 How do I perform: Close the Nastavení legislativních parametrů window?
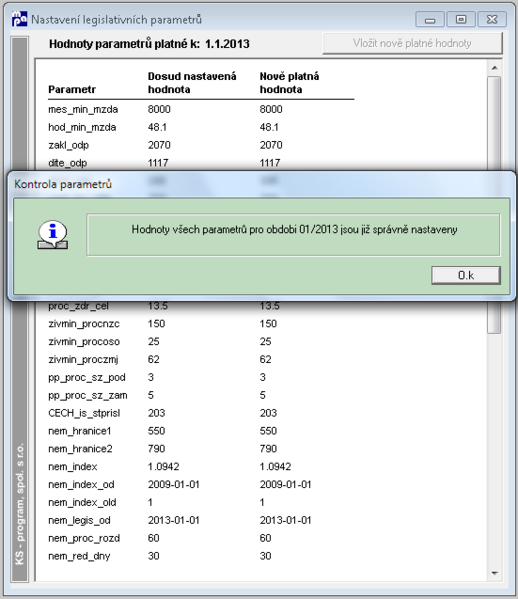pyautogui.click(x=492, y=19)
